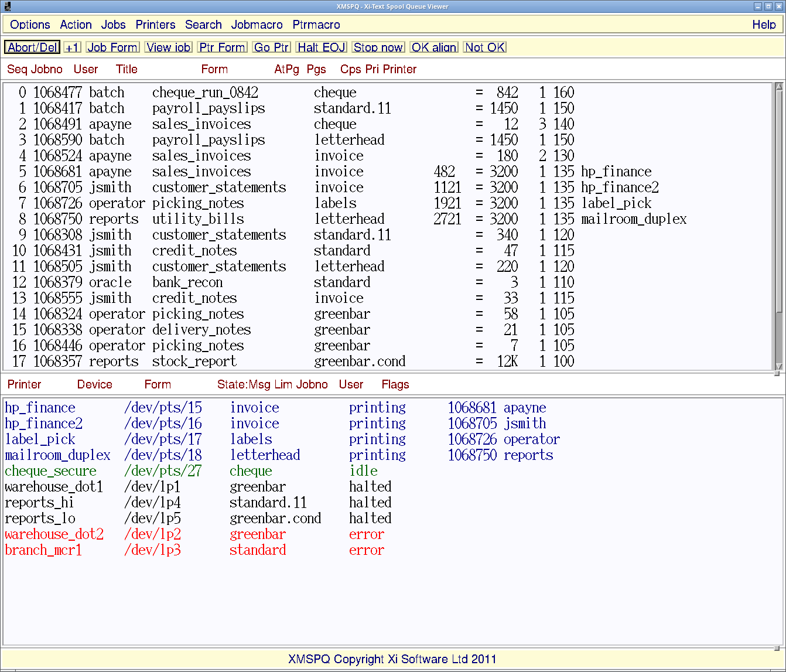Select job 1068324 picking_notes row
Screen dimensions: 786x672
(x=388, y=314)
